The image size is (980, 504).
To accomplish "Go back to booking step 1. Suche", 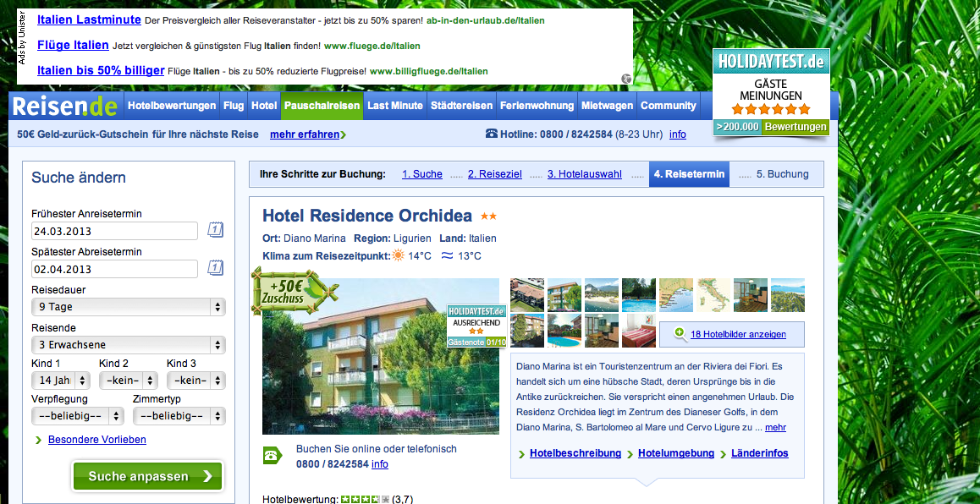I will coord(421,174).
